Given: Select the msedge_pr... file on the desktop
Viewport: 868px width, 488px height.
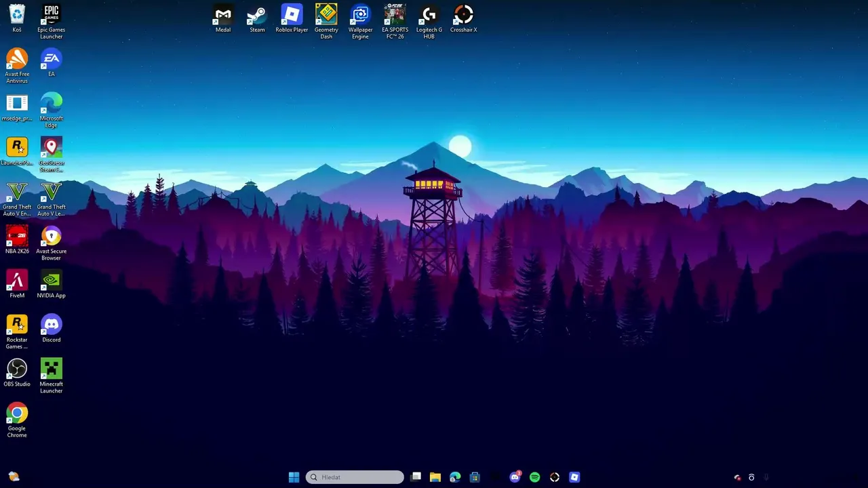Looking at the screenshot, I should [17, 108].
